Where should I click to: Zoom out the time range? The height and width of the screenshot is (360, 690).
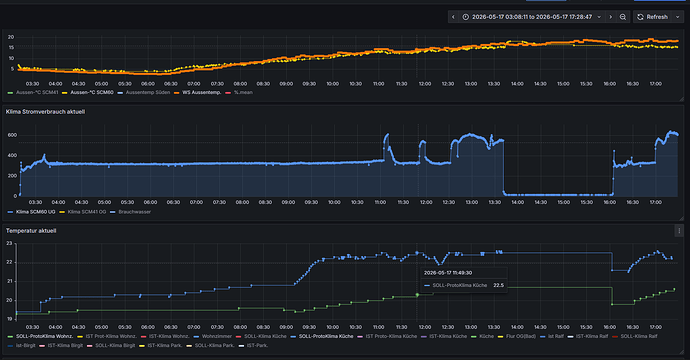coord(623,17)
